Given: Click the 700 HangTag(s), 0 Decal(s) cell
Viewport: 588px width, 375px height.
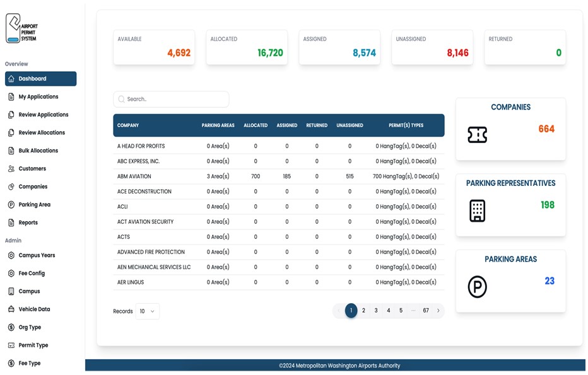Looking at the screenshot, I should [x=406, y=176].
